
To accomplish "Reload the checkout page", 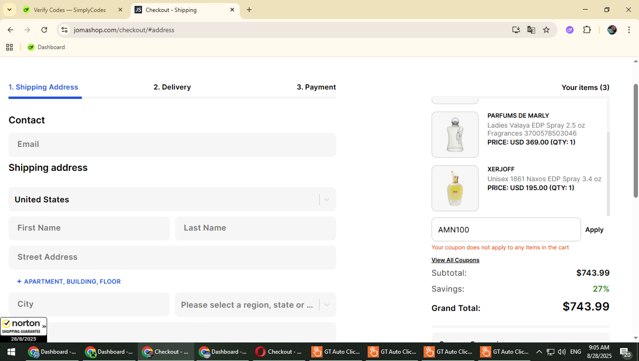I will (x=44, y=30).
